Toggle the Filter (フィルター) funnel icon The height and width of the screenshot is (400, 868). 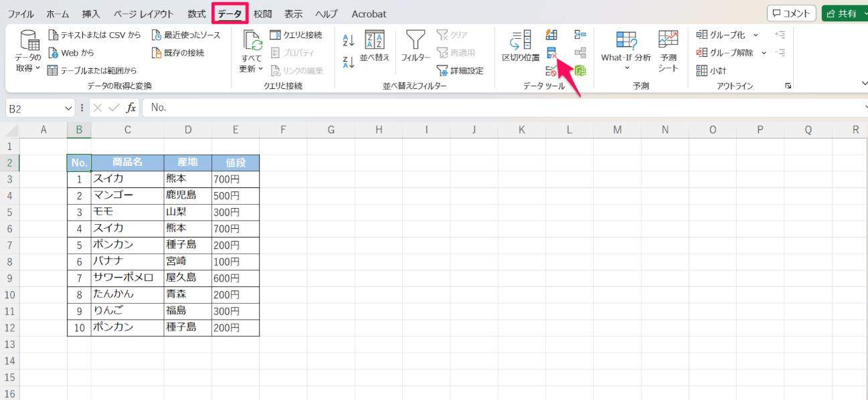coord(416,40)
